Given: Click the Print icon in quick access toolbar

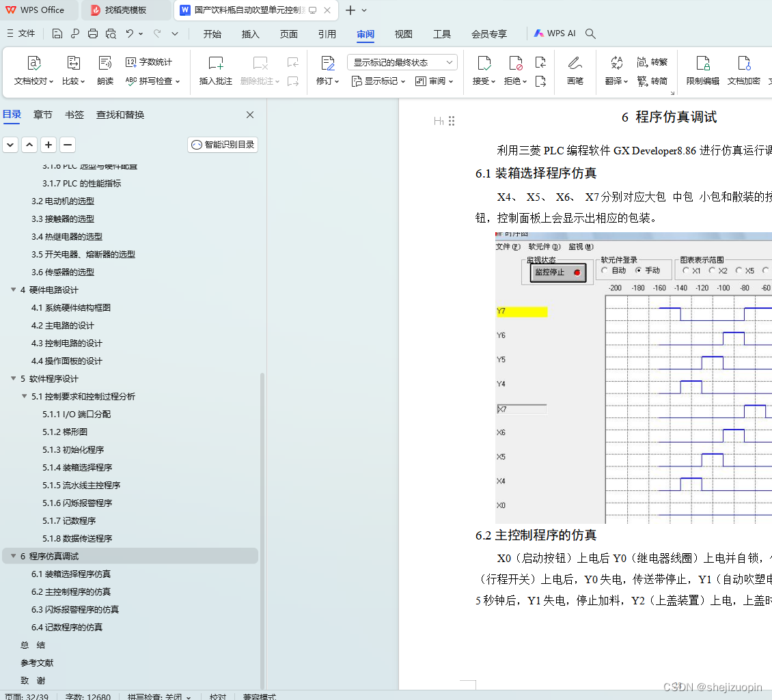Looking at the screenshot, I should coord(92,33).
